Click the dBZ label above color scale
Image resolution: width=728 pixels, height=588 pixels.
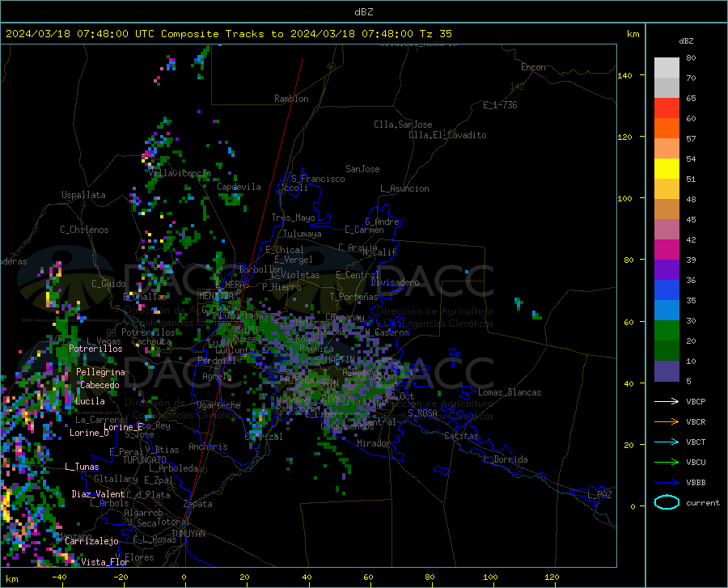tap(686, 40)
